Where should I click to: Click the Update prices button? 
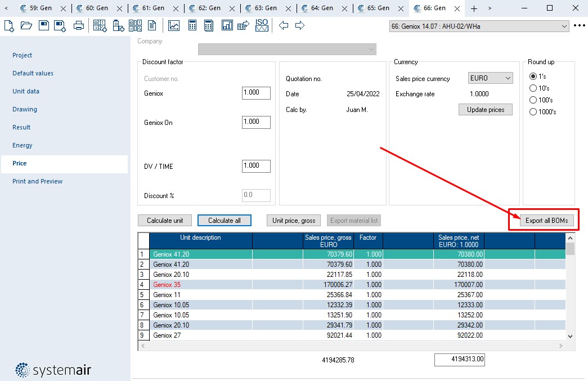pyautogui.click(x=485, y=110)
